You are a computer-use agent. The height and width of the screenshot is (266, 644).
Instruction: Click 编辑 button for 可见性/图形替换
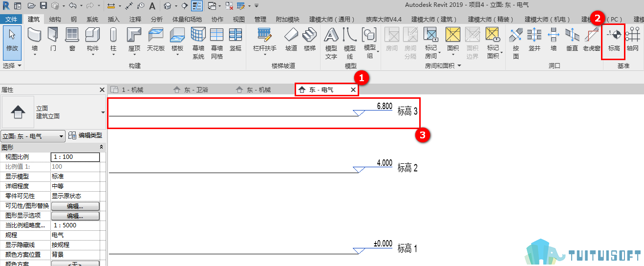point(75,206)
